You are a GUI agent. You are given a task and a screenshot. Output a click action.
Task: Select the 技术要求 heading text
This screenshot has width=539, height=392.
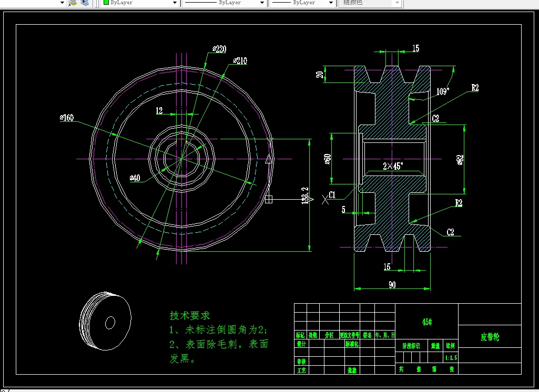pyautogui.click(x=189, y=315)
